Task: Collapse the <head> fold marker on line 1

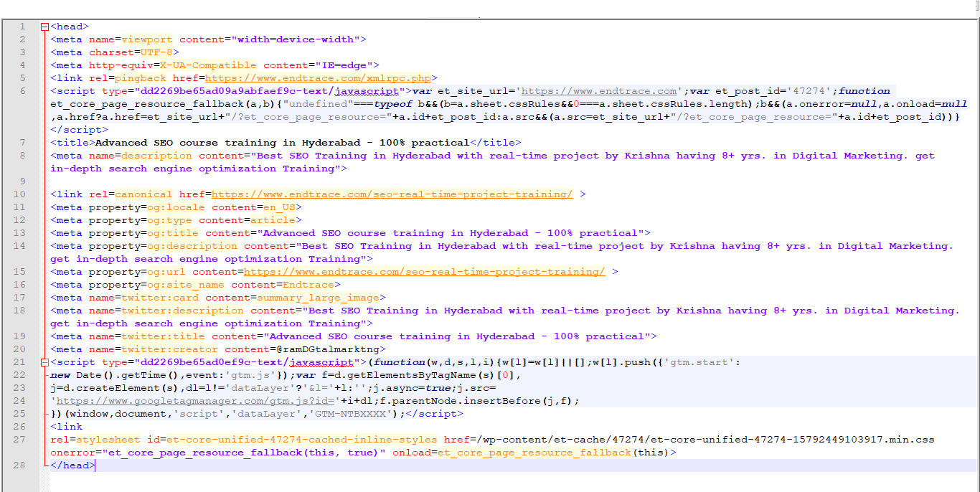Action: click(x=45, y=27)
